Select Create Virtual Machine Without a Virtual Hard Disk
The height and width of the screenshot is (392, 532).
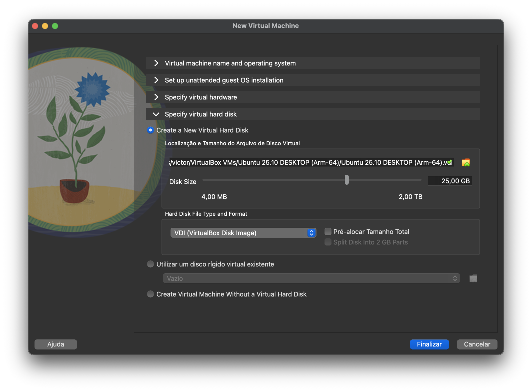(x=150, y=294)
